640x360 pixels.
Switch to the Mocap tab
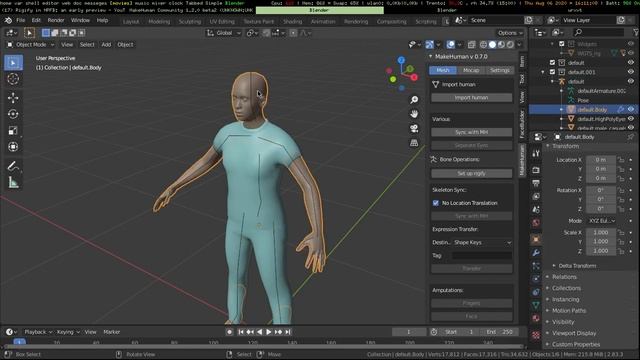(x=471, y=70)
